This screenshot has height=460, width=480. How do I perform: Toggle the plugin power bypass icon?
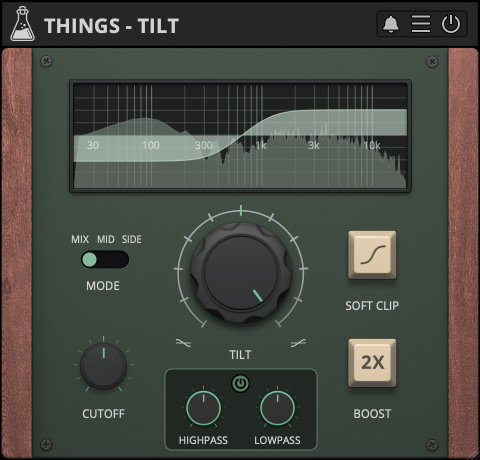point(451,24)
